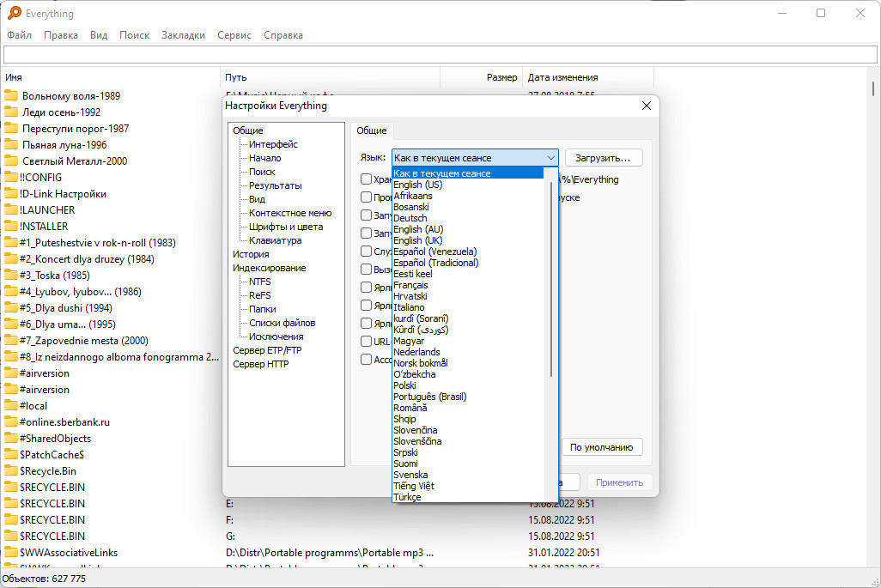Open the Закладки menu
Screen dimensions: 881x588
click(183, 35)
